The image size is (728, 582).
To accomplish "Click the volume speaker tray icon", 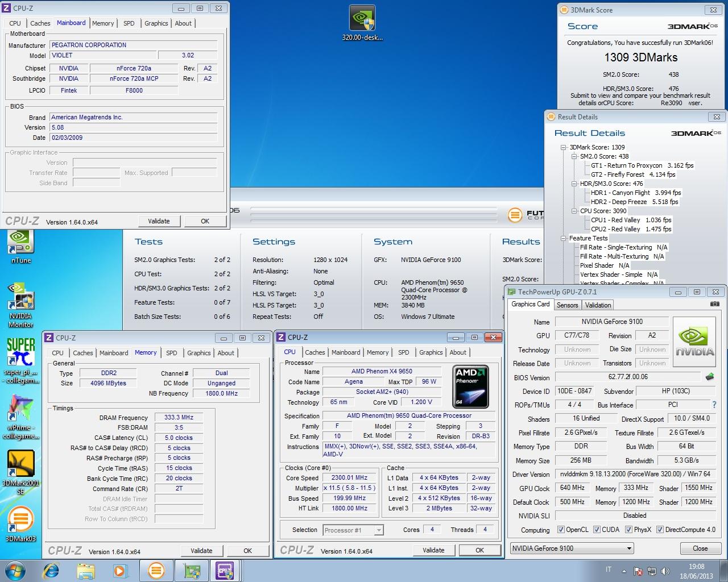I will coord(664,571).
